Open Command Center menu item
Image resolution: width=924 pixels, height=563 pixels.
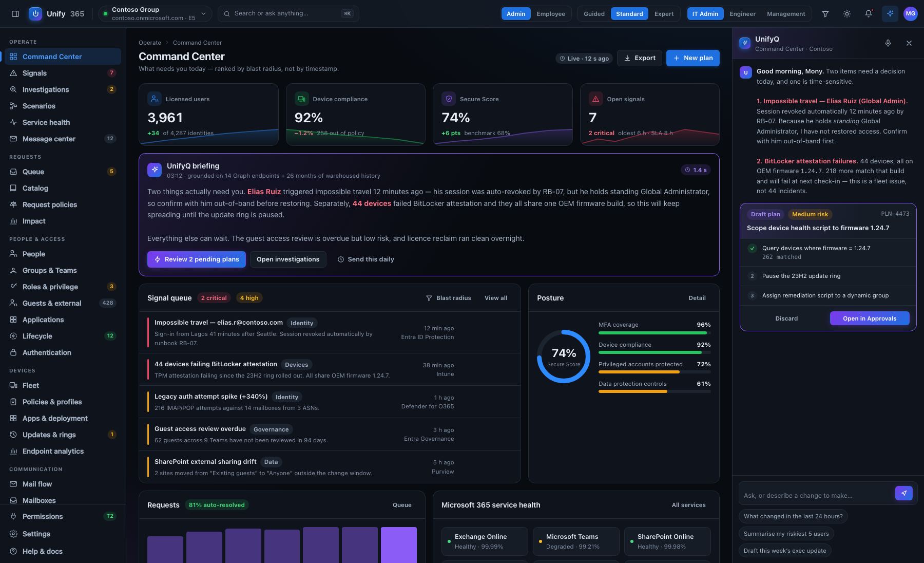63,57
